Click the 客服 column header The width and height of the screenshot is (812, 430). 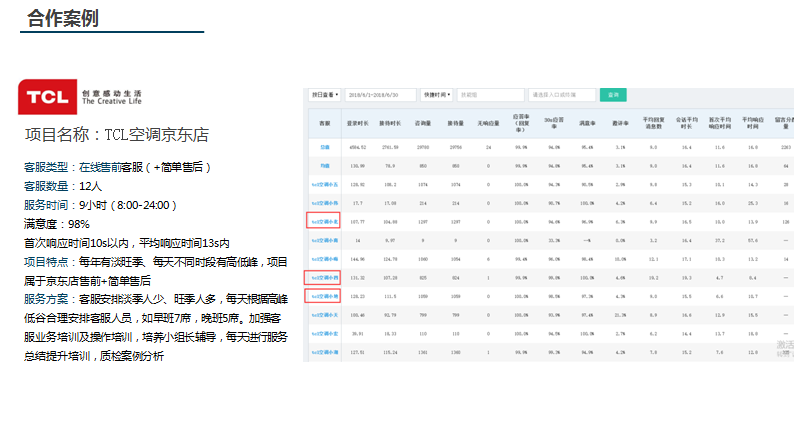(x=325, y=123)
